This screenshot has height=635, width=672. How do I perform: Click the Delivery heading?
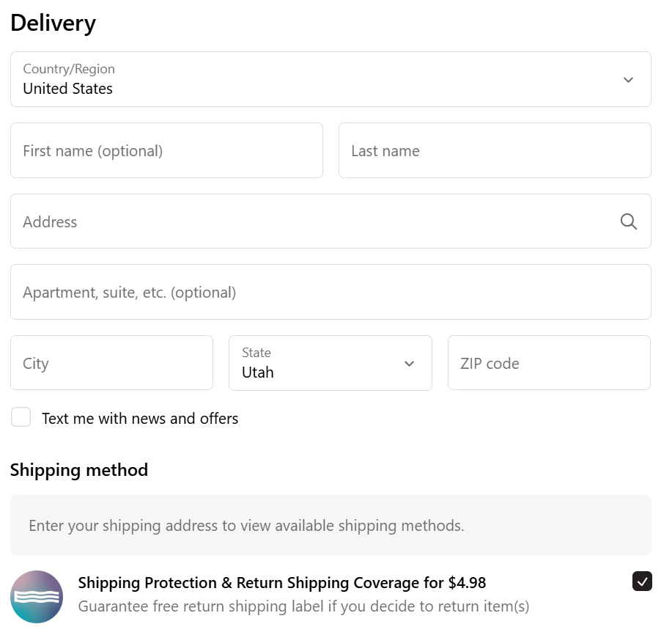[53, 23]
